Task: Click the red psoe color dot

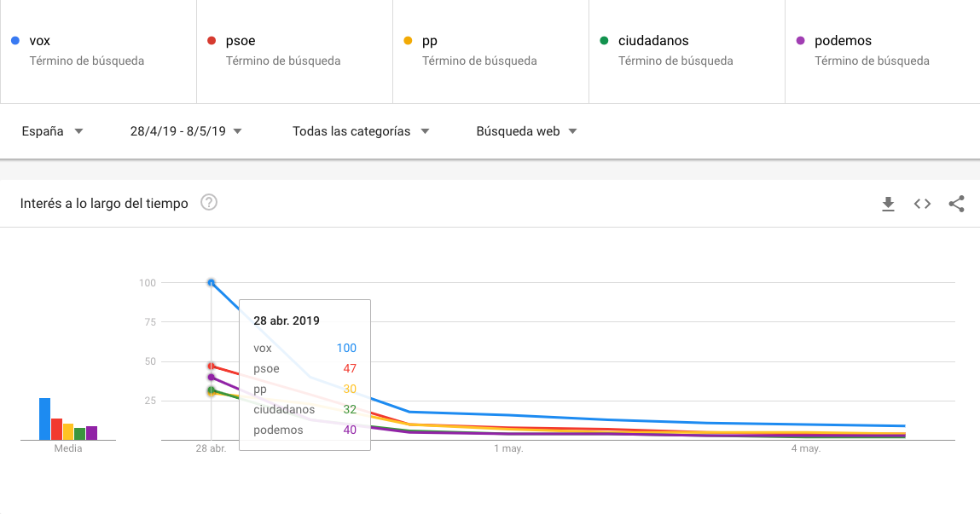Action: [x=212, y=41]
